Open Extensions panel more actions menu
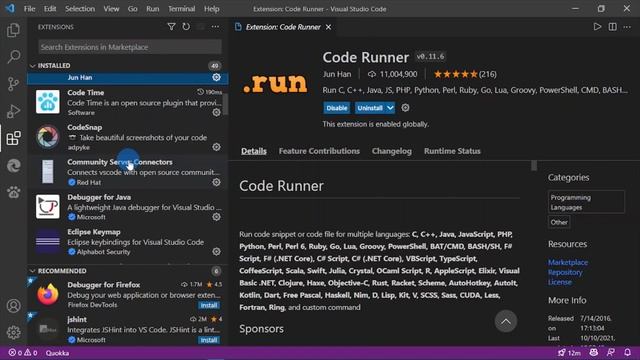The image size is (640, 360). (x=215, y=27)
